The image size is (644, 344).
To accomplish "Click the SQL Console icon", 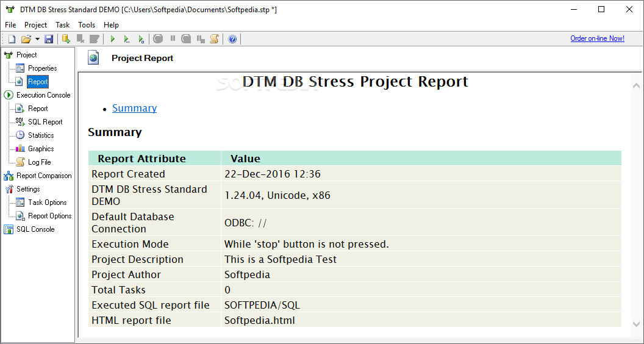I will (8, 229).
